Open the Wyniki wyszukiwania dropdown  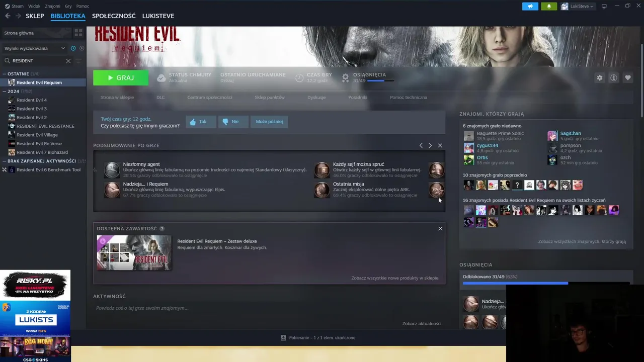[35, 48]
